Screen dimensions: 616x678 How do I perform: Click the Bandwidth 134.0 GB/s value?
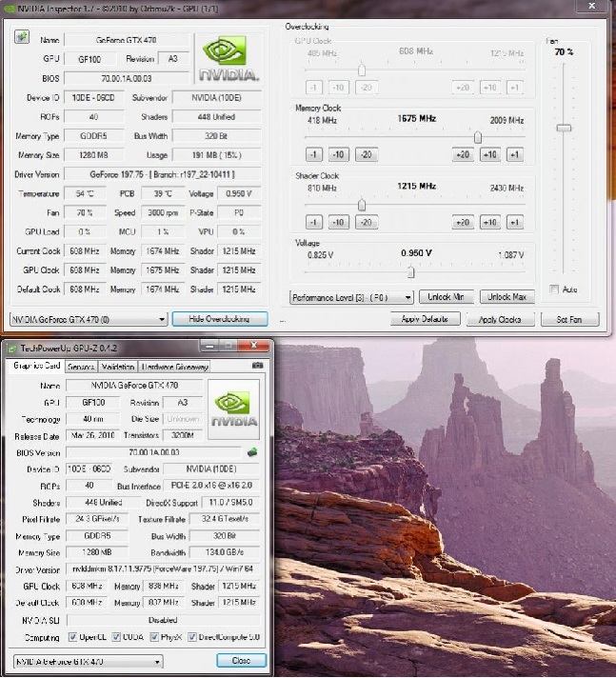(x=225, y=552)
